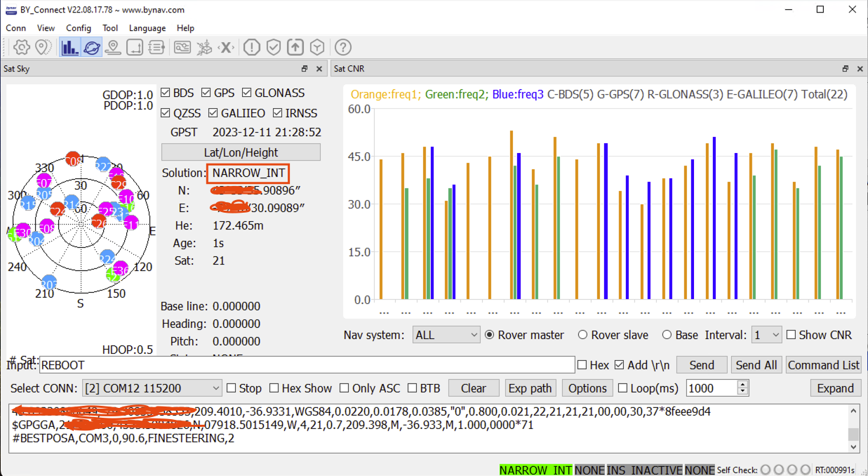Click the Send All button
The width and height of the screenshot is (868, 476).
coord(756,364)
